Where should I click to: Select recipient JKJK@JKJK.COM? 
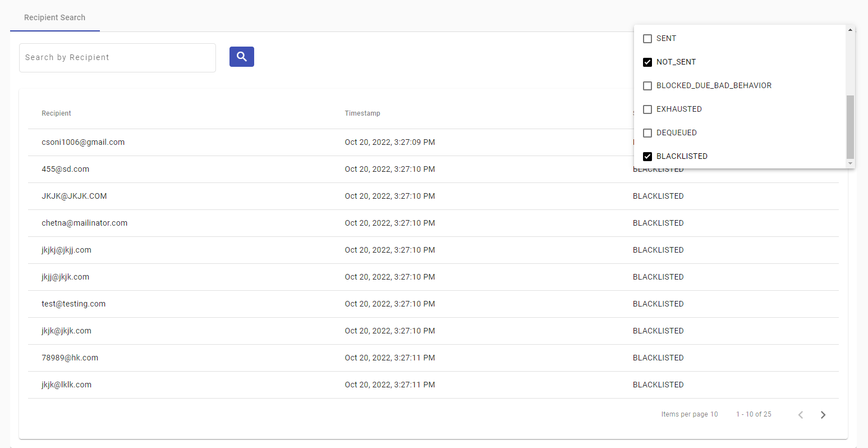(74, 196)
